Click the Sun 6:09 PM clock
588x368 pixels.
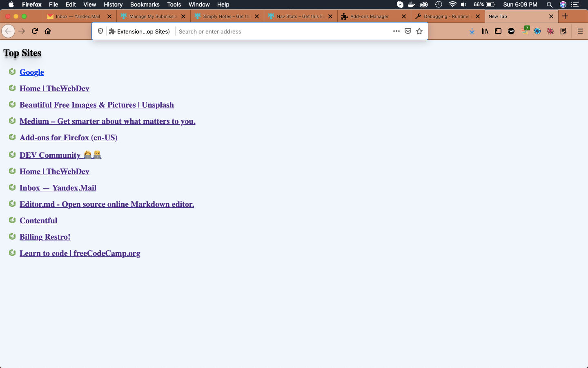520,4
